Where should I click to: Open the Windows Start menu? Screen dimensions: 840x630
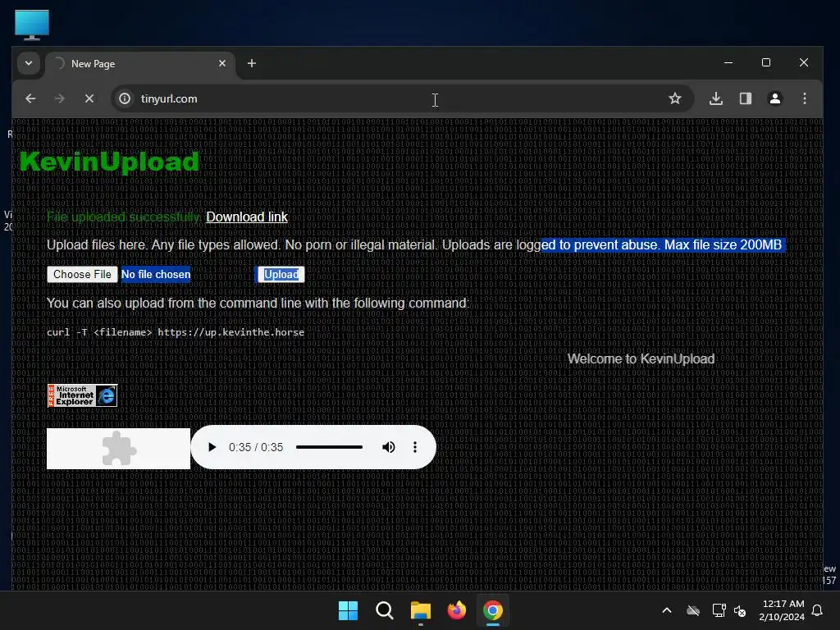tap(348, 610)
